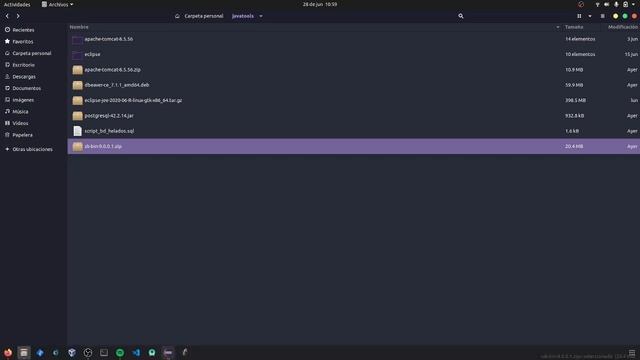Open the Terminal icon in dock
The height and width of the screenshot is (360, 640).
[104, 353]
